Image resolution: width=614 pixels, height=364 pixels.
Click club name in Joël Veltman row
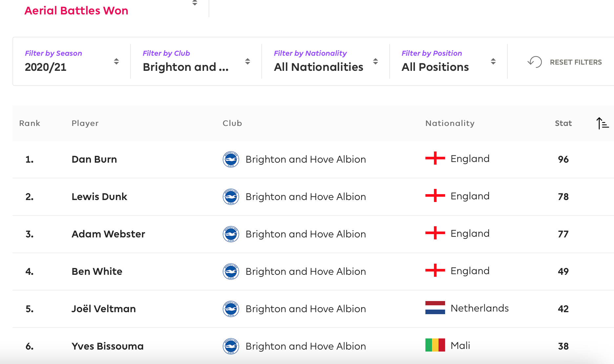tap(306, 309)
